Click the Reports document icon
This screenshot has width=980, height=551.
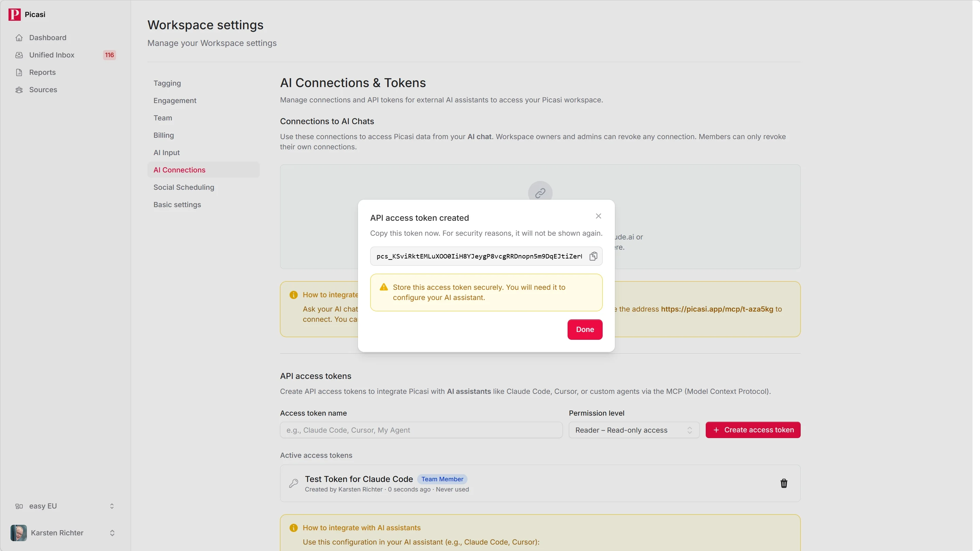click(x=19, y=72)
